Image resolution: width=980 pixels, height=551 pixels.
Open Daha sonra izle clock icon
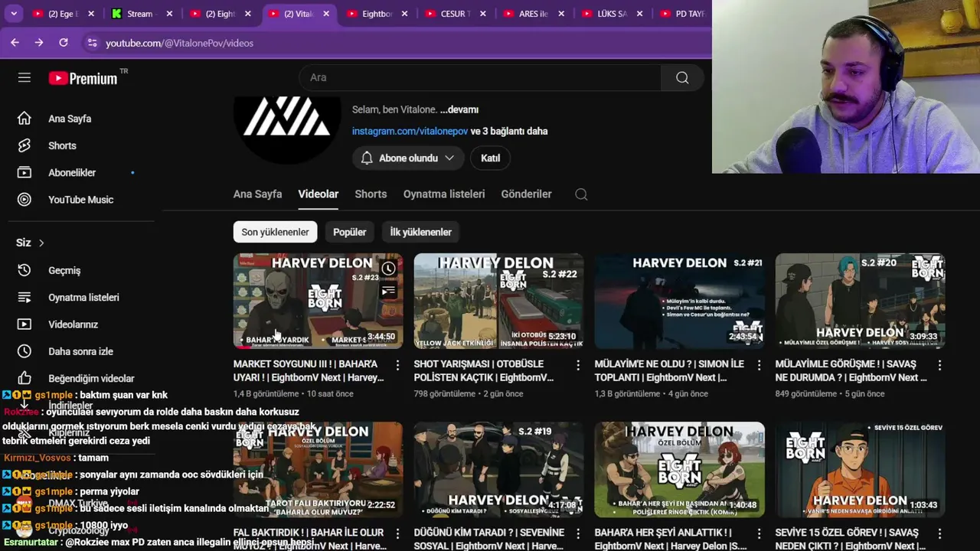coord(24,351)
